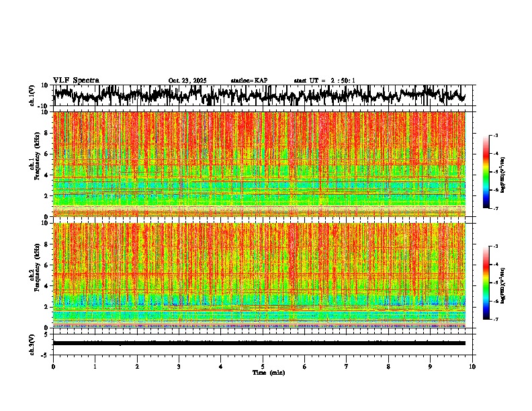
Task: Click tick "2" on the time axis
Action: click(x=137, y=367)
